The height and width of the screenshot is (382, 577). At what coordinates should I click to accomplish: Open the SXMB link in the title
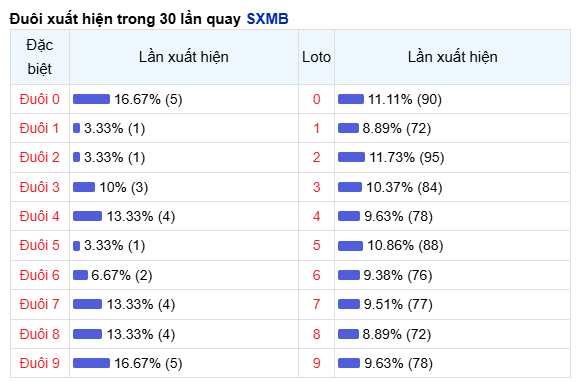pos(267,19)
